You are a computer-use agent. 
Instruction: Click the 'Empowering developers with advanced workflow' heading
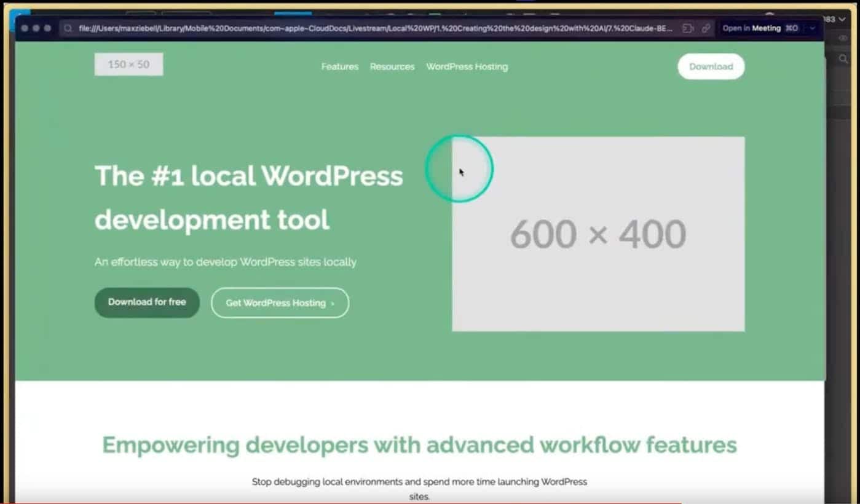[x=419, y=444]
